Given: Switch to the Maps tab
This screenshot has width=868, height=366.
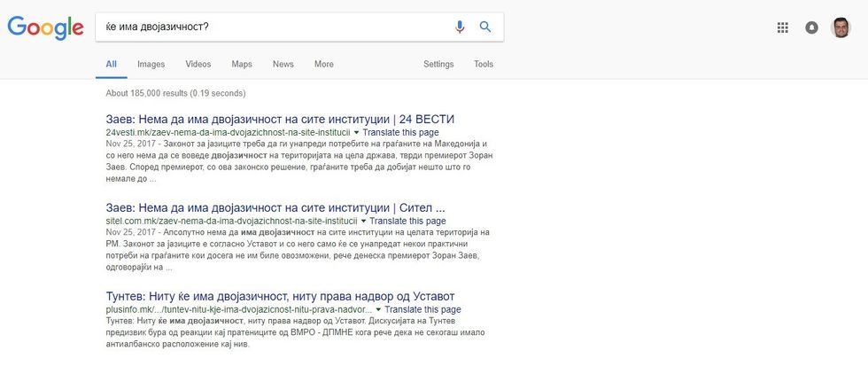Looking at the screenshot, I should (242, 64).
